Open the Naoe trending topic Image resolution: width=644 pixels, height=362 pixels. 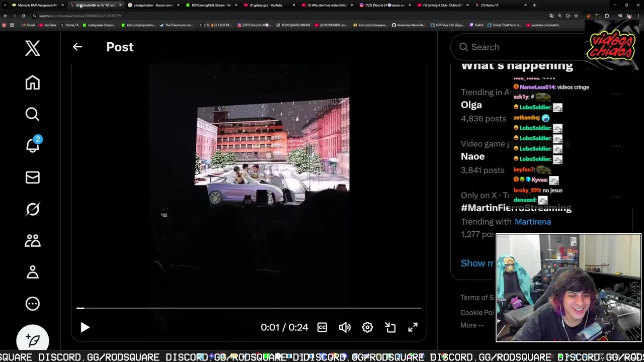click(x=473, y=156)
